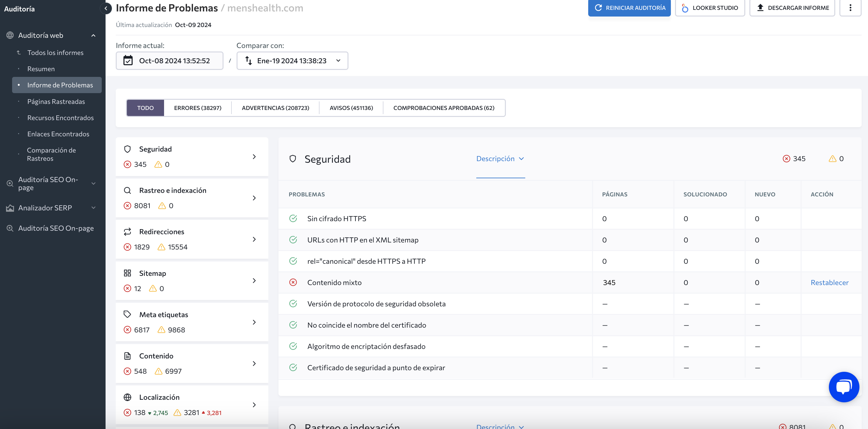
Task: Click the 345 pages value for Contenido mixto
Action: [609, 282]
